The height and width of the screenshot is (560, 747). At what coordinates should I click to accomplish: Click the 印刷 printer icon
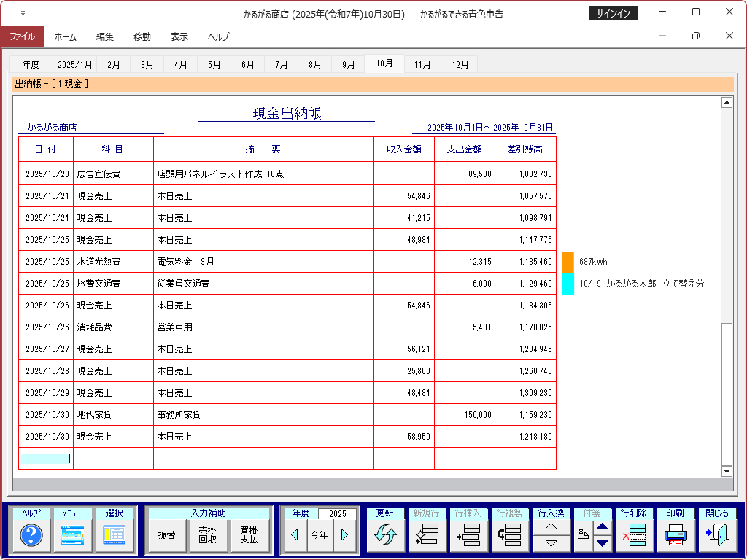(675, 535)
